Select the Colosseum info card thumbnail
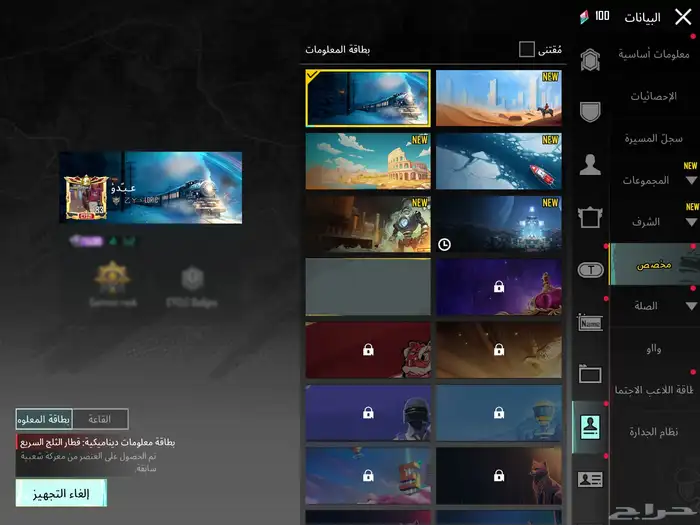This screenshot has width=700, height=525. pos(368,160)
